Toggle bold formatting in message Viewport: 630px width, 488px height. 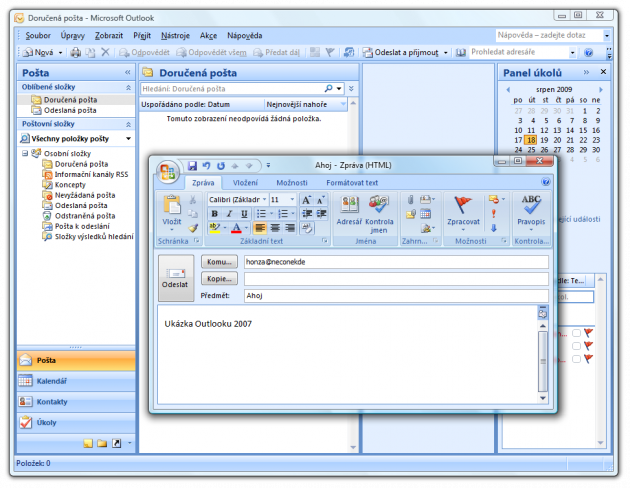coord(215,213)
